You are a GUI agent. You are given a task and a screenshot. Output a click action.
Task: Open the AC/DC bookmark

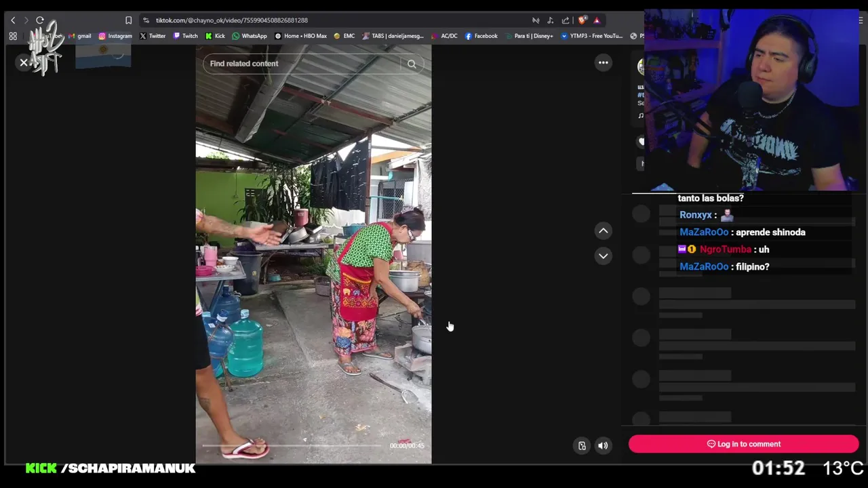[445, 36]
